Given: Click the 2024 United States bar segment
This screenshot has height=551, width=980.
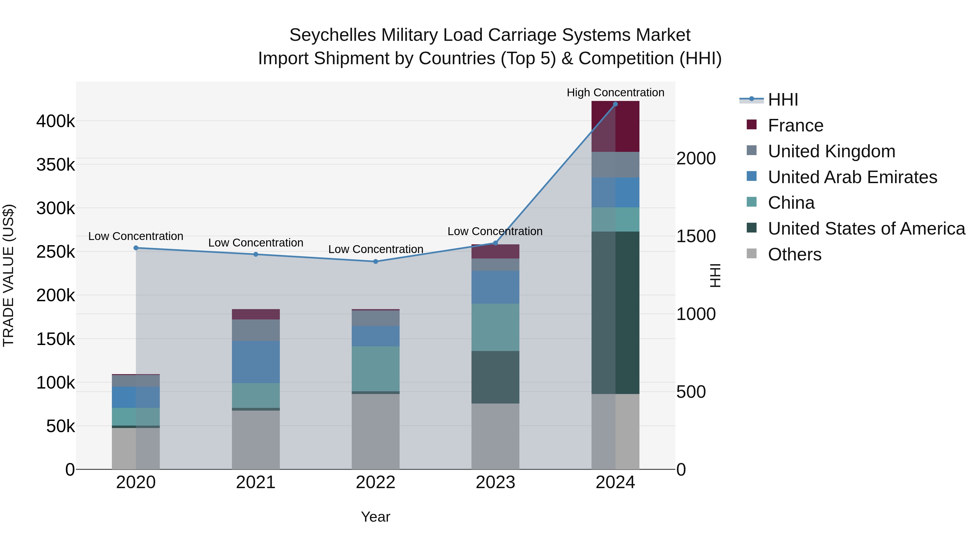Looking at the screenshot, I should coord(615,313).
